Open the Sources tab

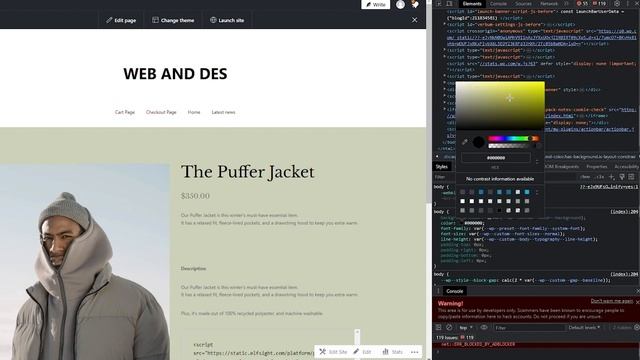[523, 4]
